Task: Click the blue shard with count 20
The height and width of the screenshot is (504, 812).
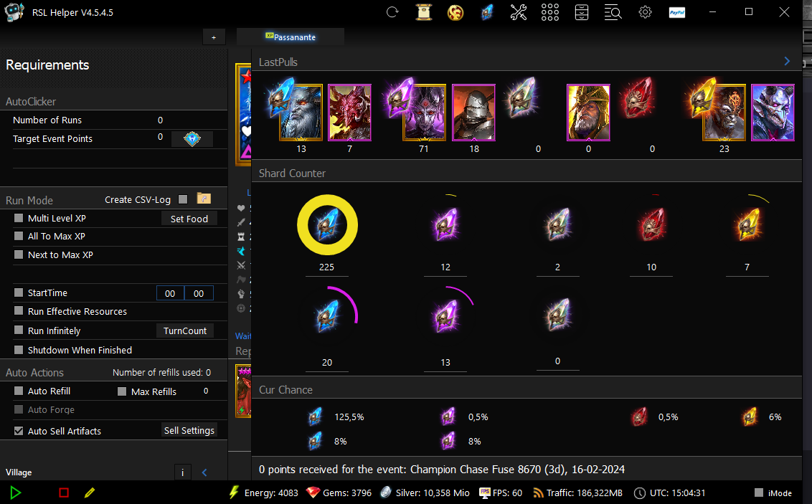Action: [327, 316]
